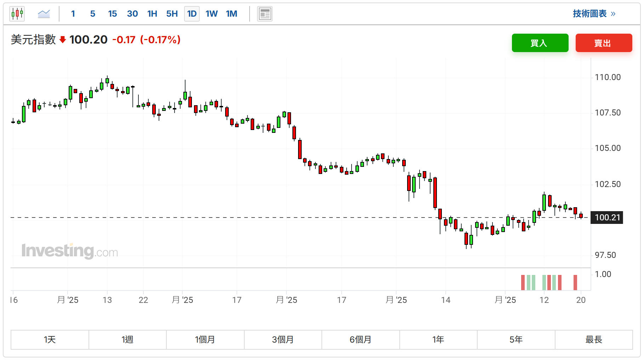Set range to 1個月
This screenshot has height=361, width=644.
(x=205, y=340)
